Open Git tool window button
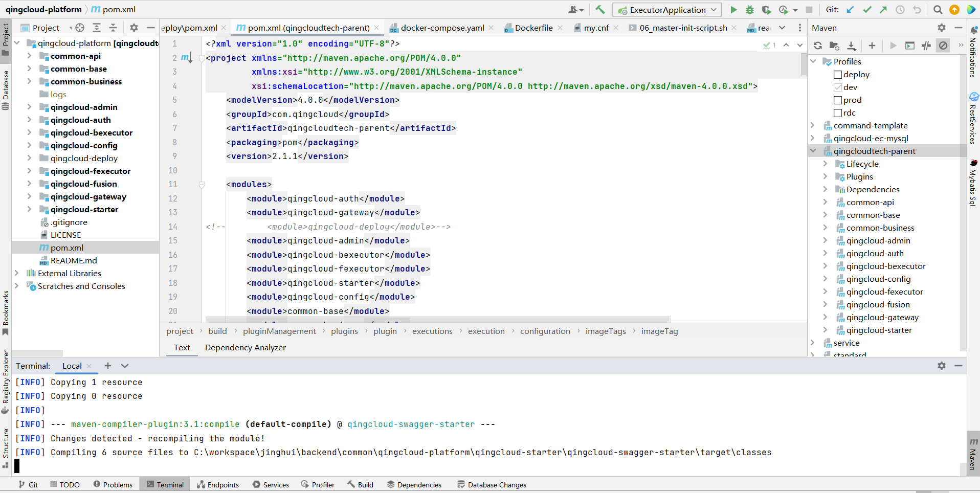This screenshot has width=980, height=493. pos(28,485)
